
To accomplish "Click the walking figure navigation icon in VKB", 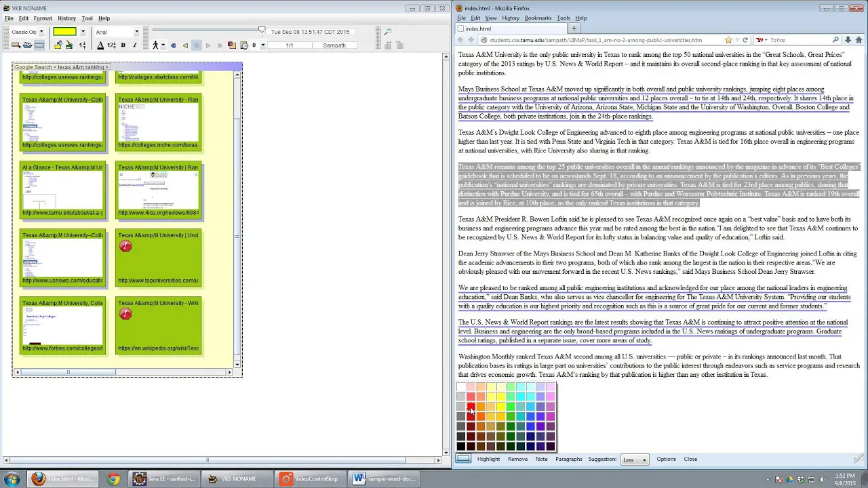I will (155, 45).
